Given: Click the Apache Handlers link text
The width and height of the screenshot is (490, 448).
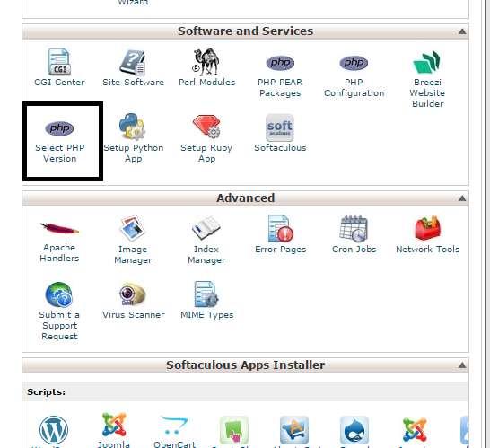Looking at the screenshot, I should [59, 252].
